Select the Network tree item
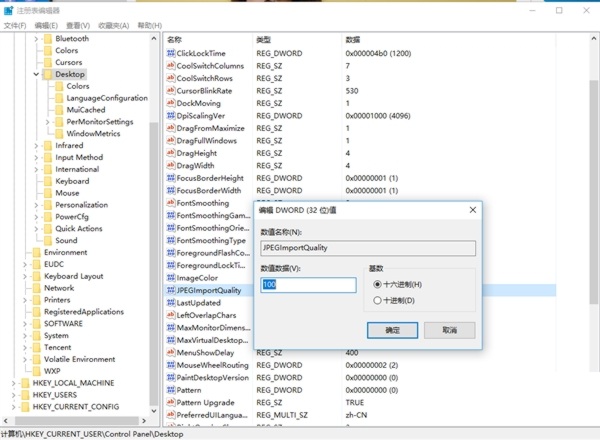This screenshot has height=440, width=600. coord(59,288)
